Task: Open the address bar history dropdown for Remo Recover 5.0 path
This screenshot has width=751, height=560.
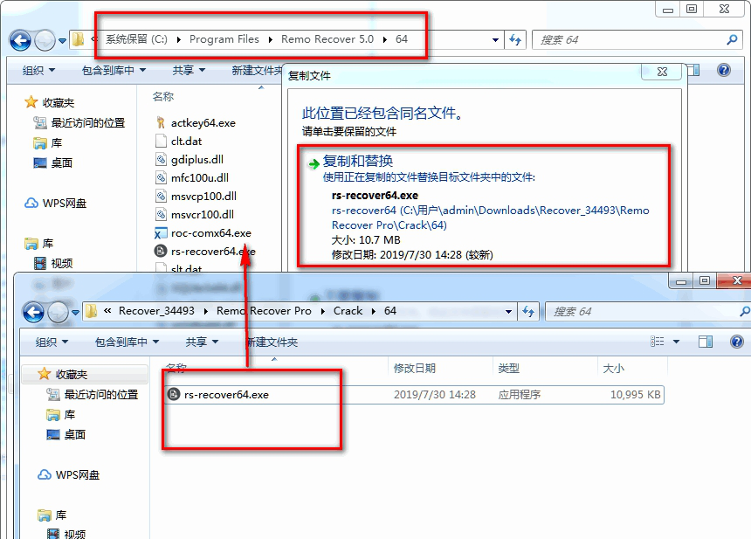Action: (x=495, y=40)
